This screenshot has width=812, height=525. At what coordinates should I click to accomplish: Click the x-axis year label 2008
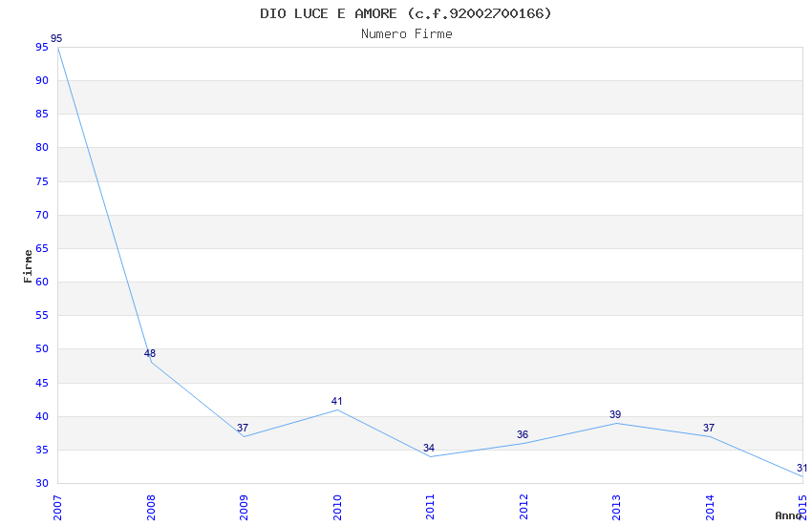[151, 508]
